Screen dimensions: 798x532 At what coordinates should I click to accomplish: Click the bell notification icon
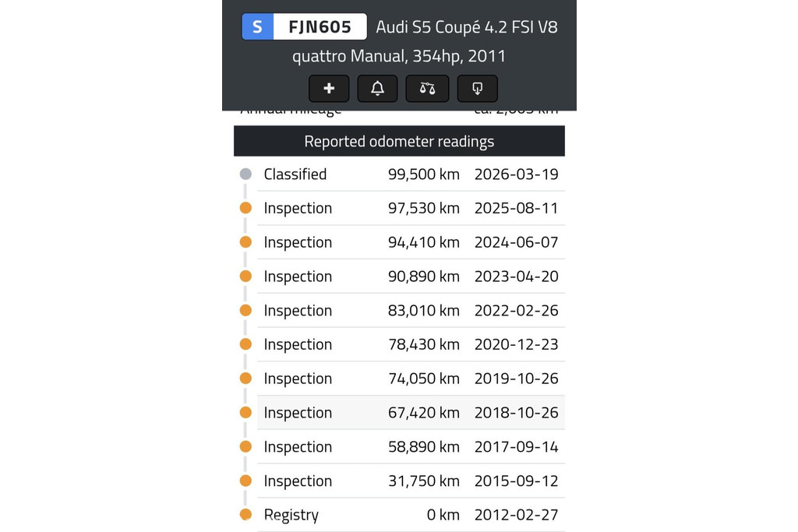coord(377,89)
